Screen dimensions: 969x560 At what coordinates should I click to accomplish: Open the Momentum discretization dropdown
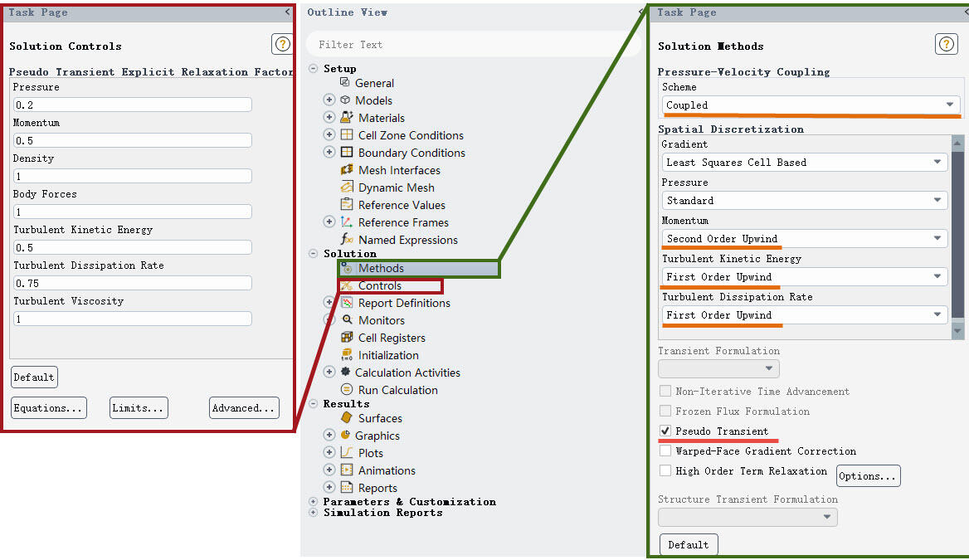tap(805, 239)
